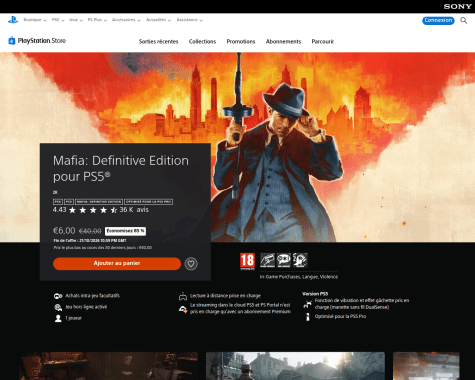Click the Mafia: Definitive Edition tag
Viewport: 475px width, 380px height.
point(99,202)
